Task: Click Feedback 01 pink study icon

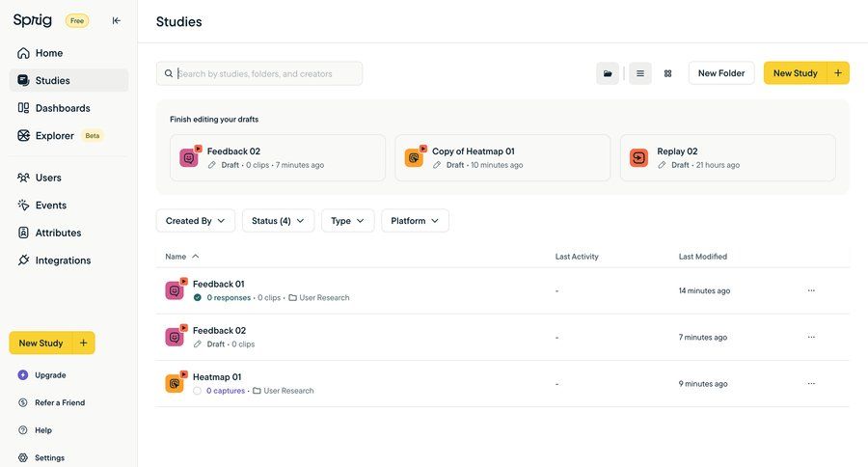Action: [x=175, y=290]
